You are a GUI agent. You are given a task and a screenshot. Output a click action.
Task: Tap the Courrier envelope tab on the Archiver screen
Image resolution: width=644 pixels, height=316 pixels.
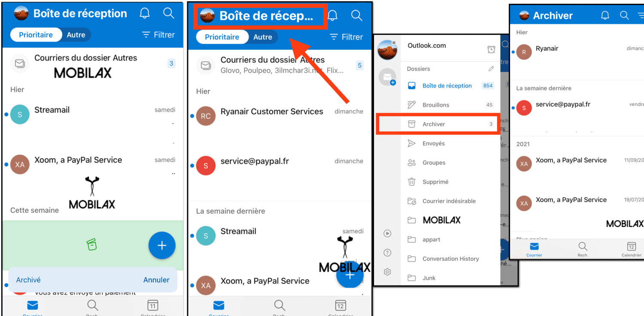click(534, 249)
